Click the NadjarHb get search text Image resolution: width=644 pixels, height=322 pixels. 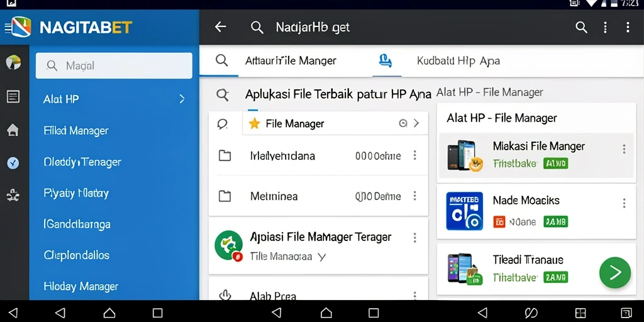(313, 28)
